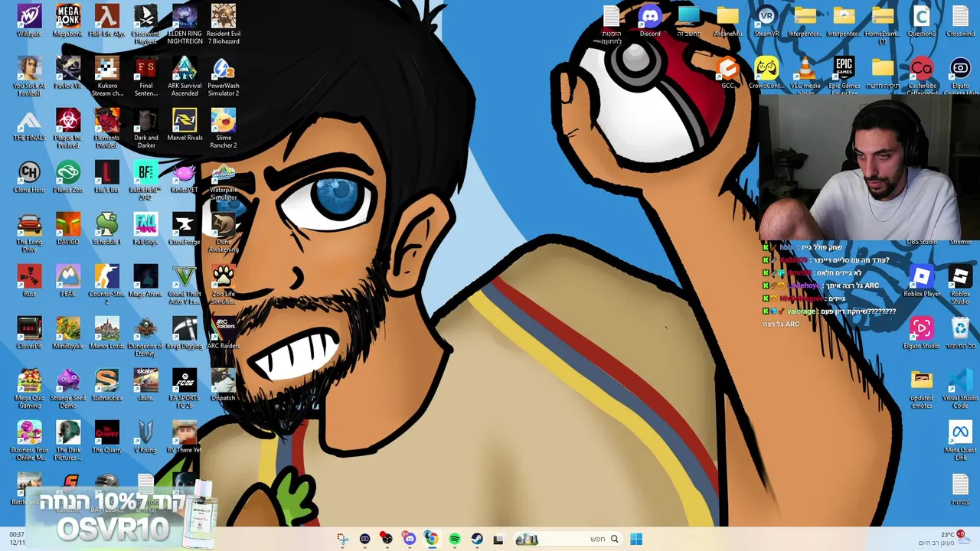The height and width of the screenshot is (551, 980).
Task: Select the Keep Digging icon
Action: tap(185, 333)
